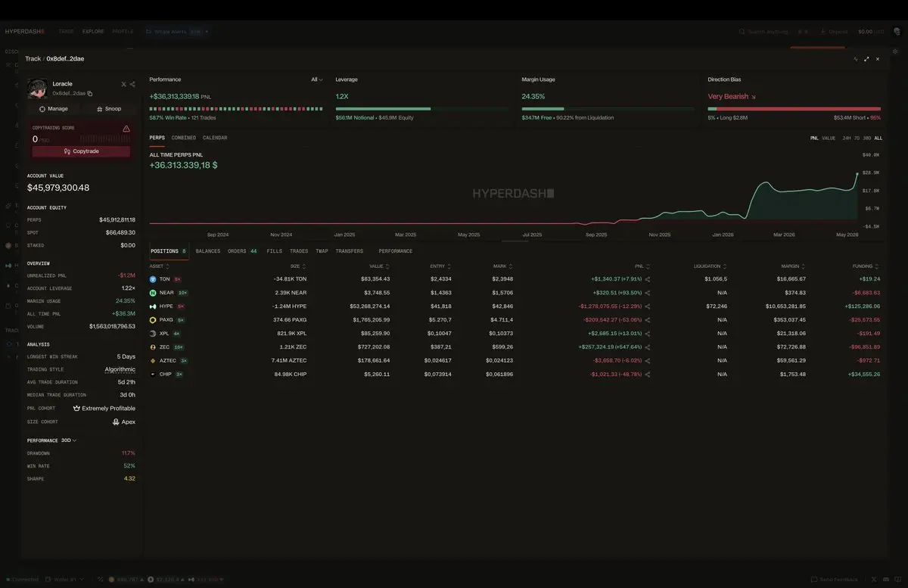The image size is (908, 588).
Task: Sort positions by ENTRY column
Action: click(x=441, y=266)
